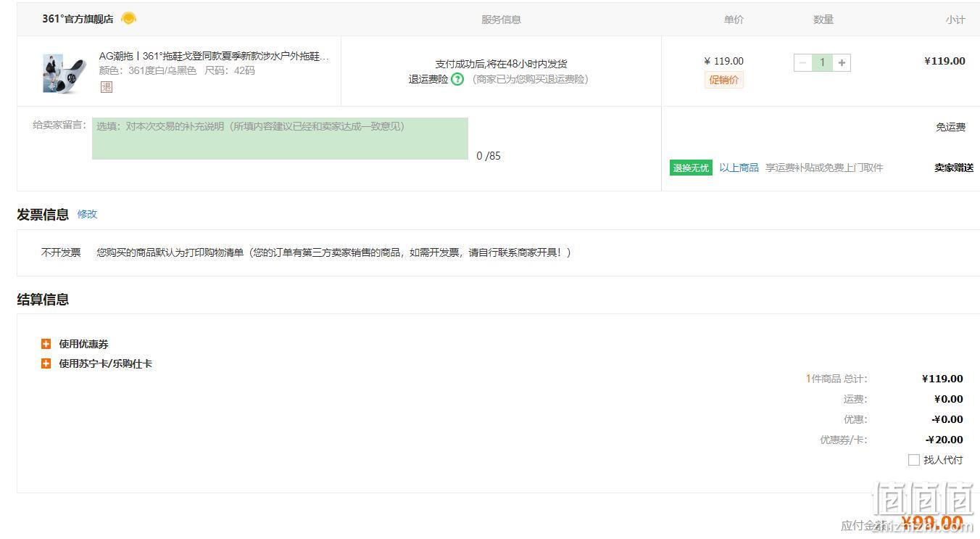Open the 以上商品 link
The width and height of the screenshot is (980, 539).
(x=739, y=168)
